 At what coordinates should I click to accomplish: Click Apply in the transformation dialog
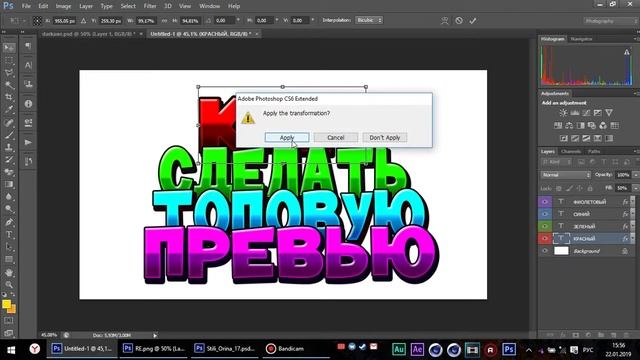tap(287, 138)
